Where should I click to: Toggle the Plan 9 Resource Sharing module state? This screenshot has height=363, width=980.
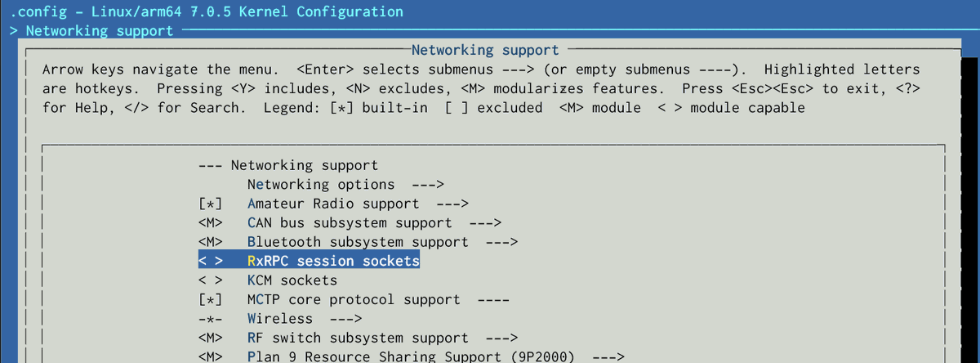pyautogui.click(x=211, y=356)
